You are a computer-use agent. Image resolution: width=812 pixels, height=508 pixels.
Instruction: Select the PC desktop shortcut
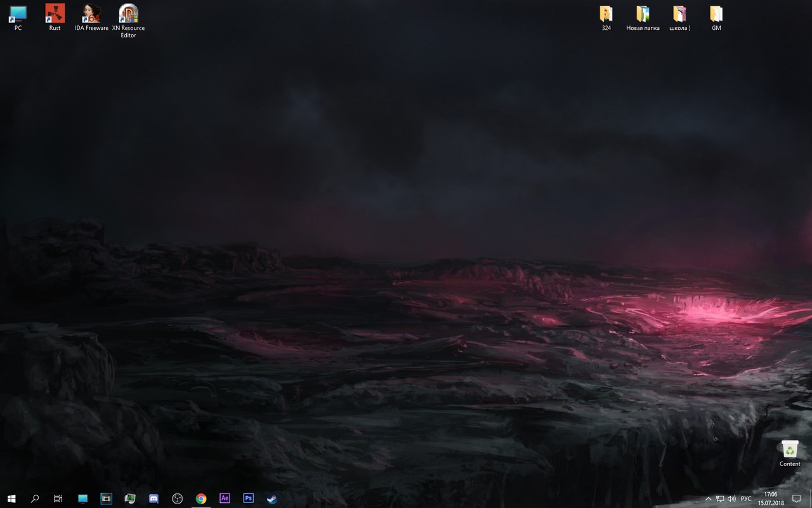18,18
